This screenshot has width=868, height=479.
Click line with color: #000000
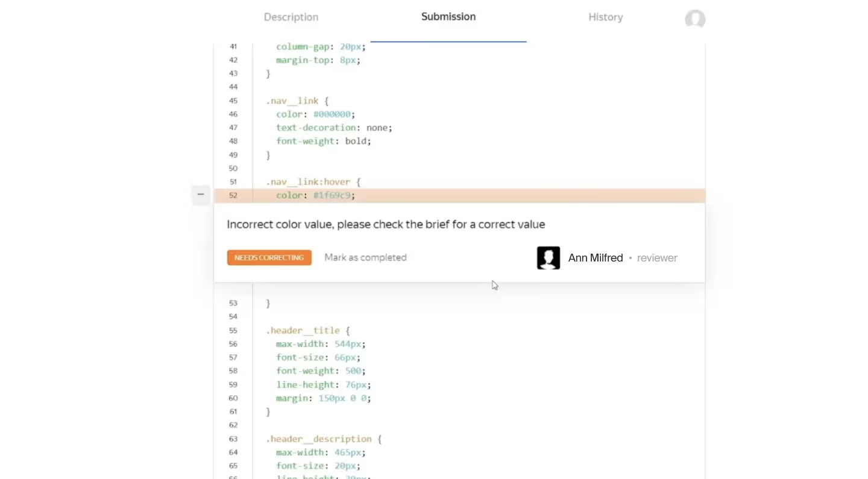pos(316,114)
